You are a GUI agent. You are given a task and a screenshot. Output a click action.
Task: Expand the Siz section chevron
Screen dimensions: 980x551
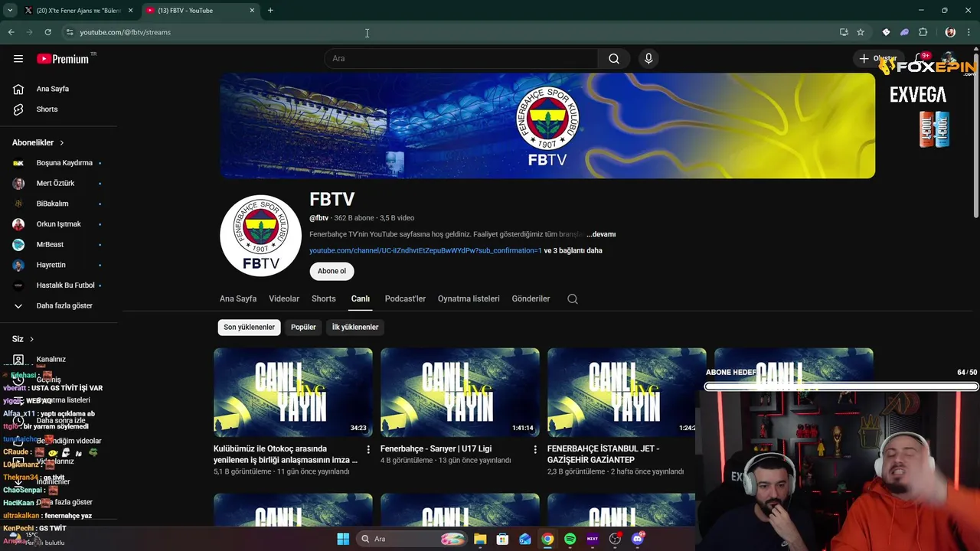coord(31,339)
